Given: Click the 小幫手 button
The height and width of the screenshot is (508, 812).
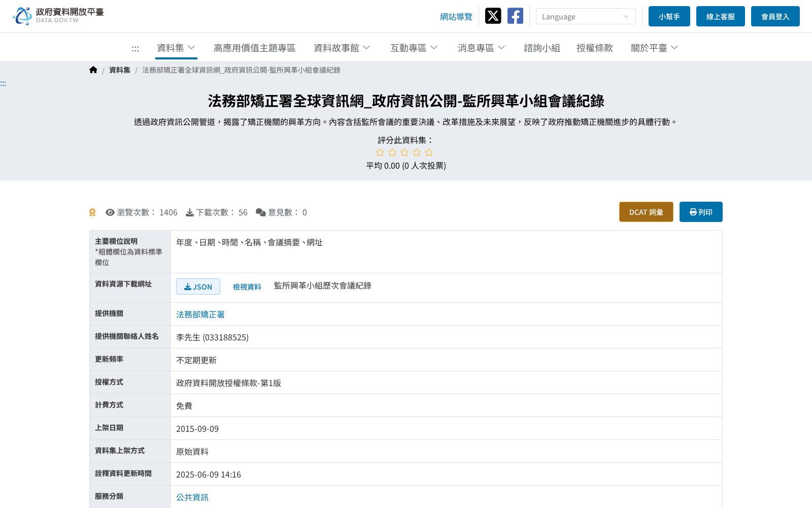Looking at the screenshot, I should pyautogui.click(x=669, y=16).
